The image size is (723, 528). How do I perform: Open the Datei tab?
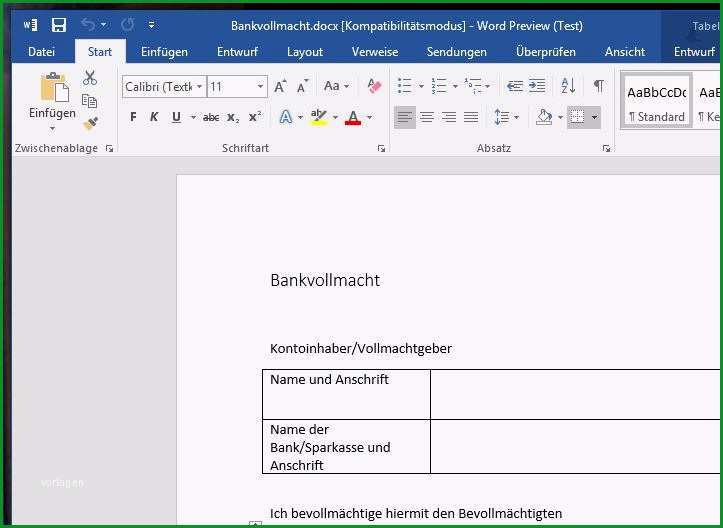41,52
